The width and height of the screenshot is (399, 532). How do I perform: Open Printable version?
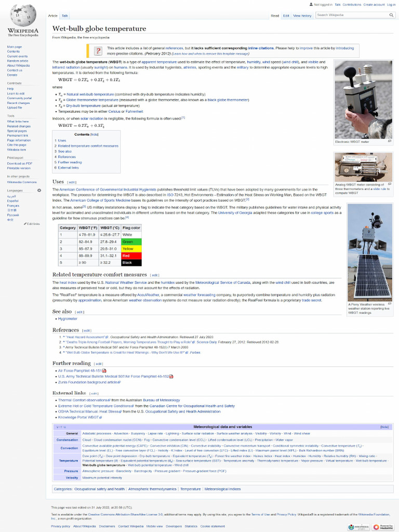click(19, 168)
